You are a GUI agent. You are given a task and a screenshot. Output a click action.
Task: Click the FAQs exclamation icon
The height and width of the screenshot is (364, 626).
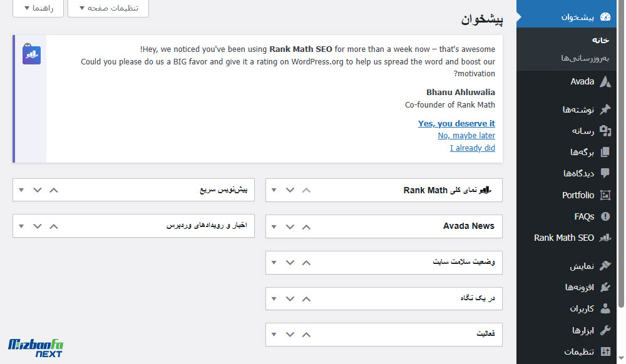click(605, 216)
